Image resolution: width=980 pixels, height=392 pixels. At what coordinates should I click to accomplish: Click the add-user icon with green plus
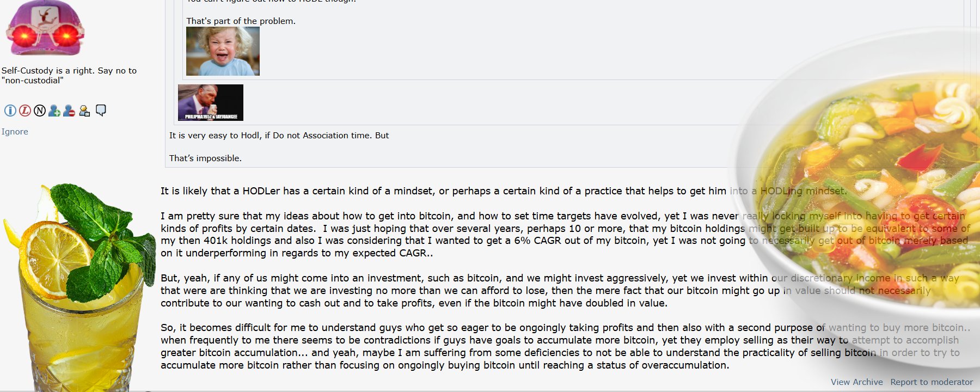[54, 111]
